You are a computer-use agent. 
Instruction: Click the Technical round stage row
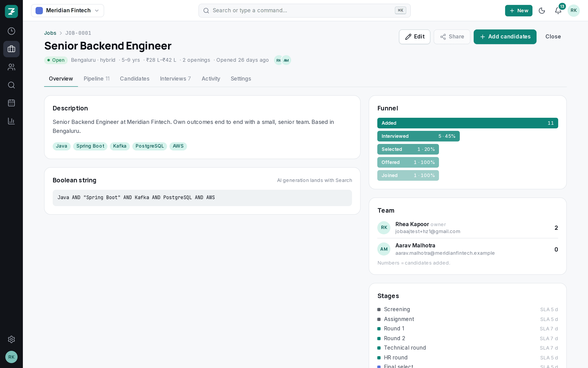click(x=468, y=348)
